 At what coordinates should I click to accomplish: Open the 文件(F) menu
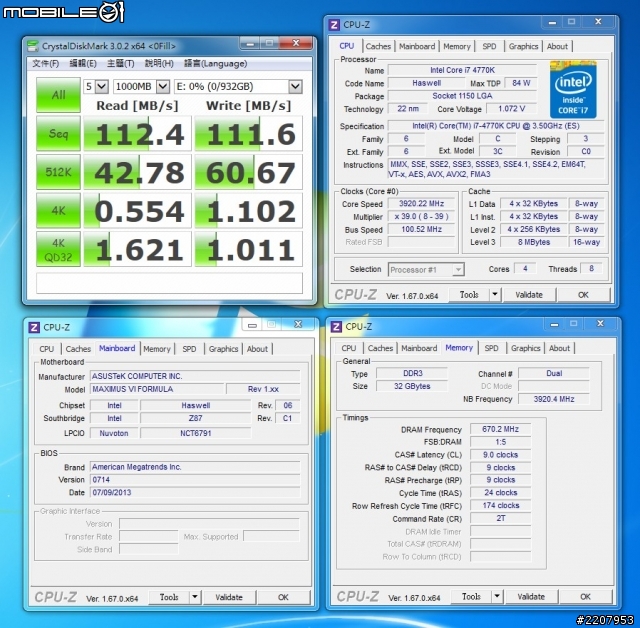(x=46, y=64)
